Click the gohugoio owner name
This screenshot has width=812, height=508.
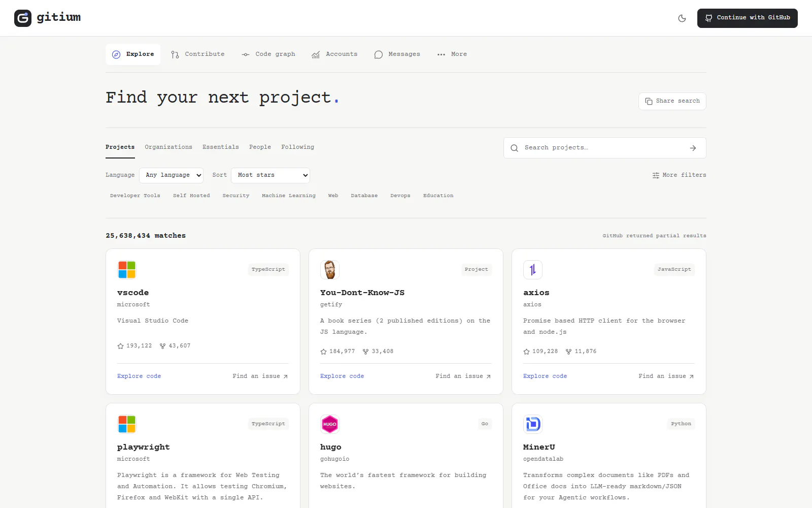pos(335,459)
